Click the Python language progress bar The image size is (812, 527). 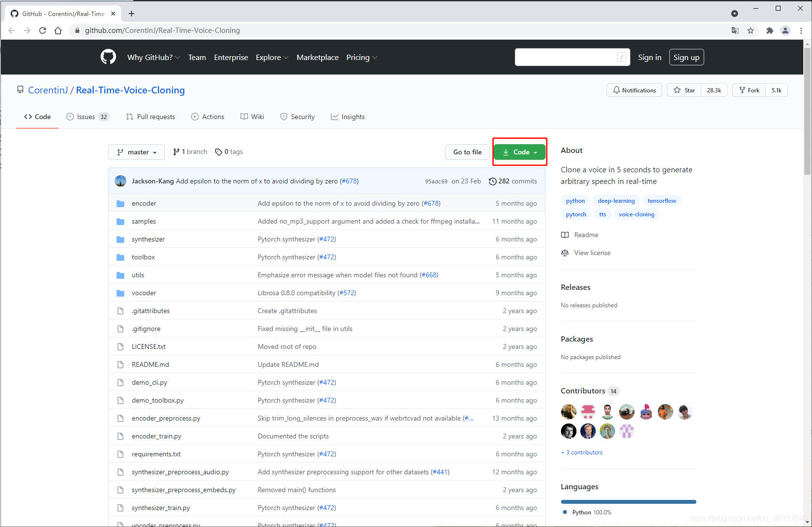[628, 502]
